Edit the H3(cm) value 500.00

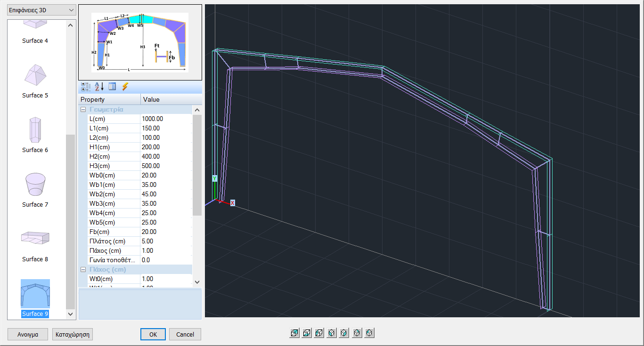pos(166,166)
